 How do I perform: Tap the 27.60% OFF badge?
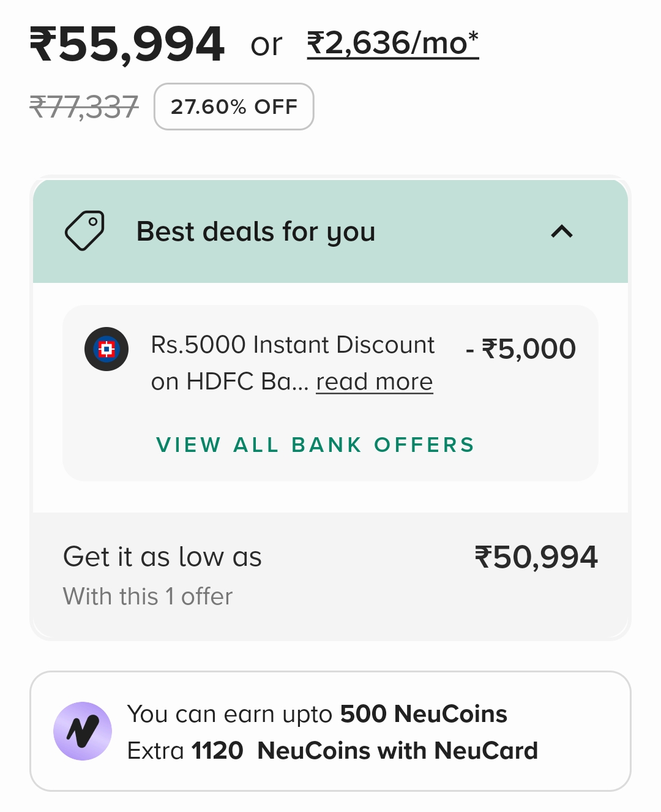(234, 107)
